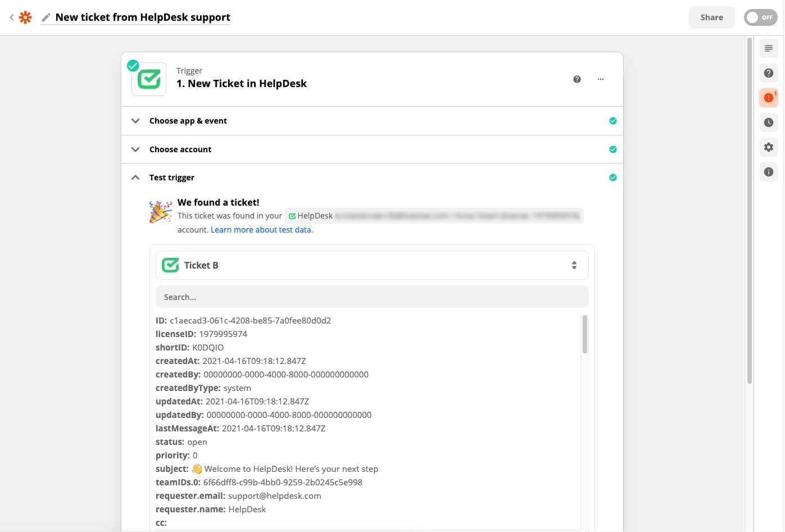Screen dimensions: 785x532
Task: Toggle the Zap ON/OFF switch
Action: 760,17
